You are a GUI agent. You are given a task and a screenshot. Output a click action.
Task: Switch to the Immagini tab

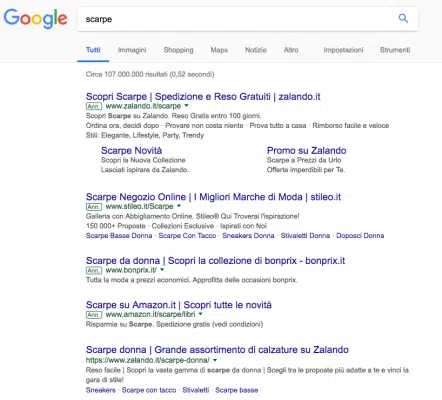click(x=132, y=50)
